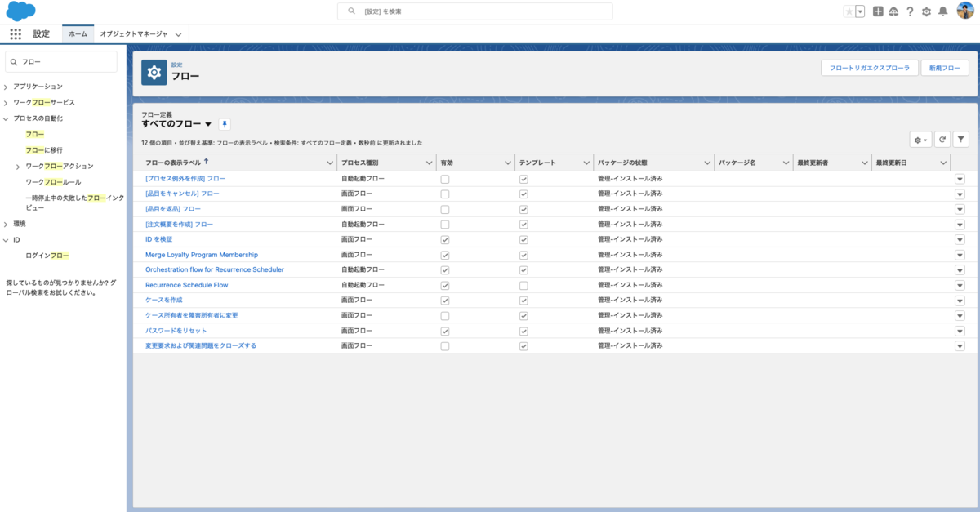This screenshot has width=980, height=512.
Task: Select フロー in the setup sidebar
Action: tap(35, 134)
